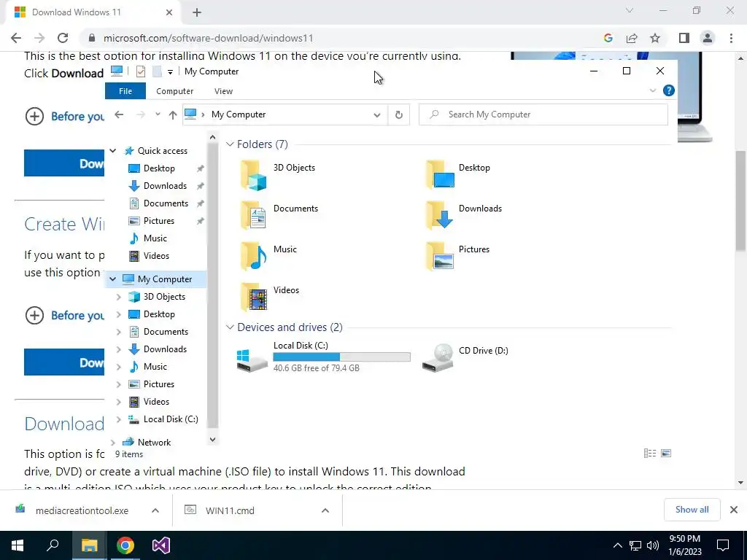The image size is (747, 560).
Task: Select the Download Windows 11 browser tab
Action: pos(93,13)
